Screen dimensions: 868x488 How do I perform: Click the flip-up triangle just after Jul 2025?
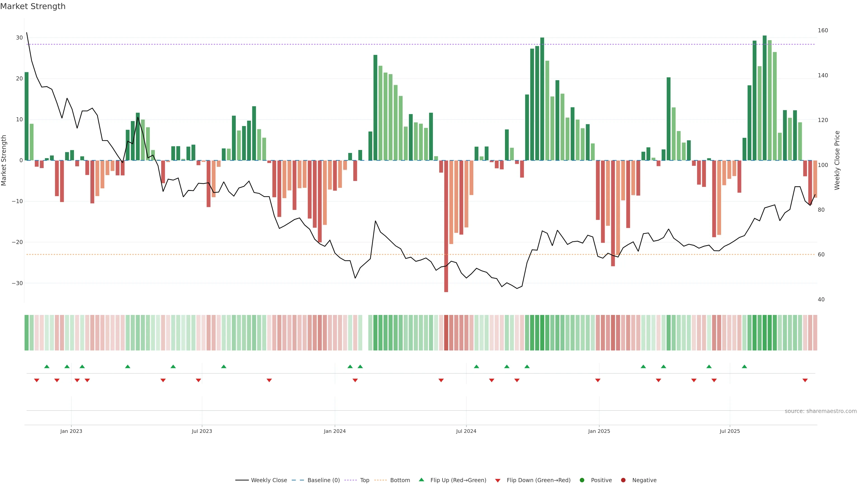coord(744,366)
